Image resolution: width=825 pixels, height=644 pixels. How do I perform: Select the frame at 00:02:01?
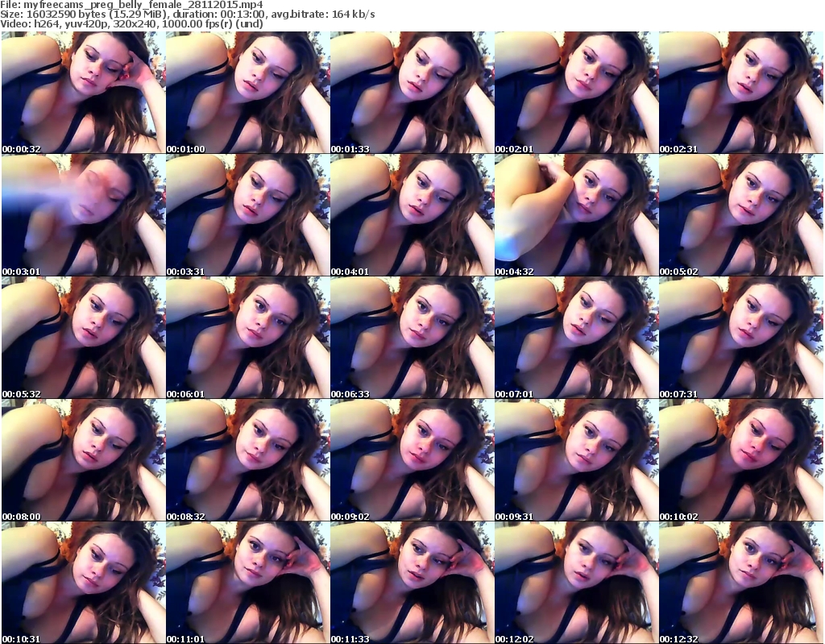click(577, 93)
